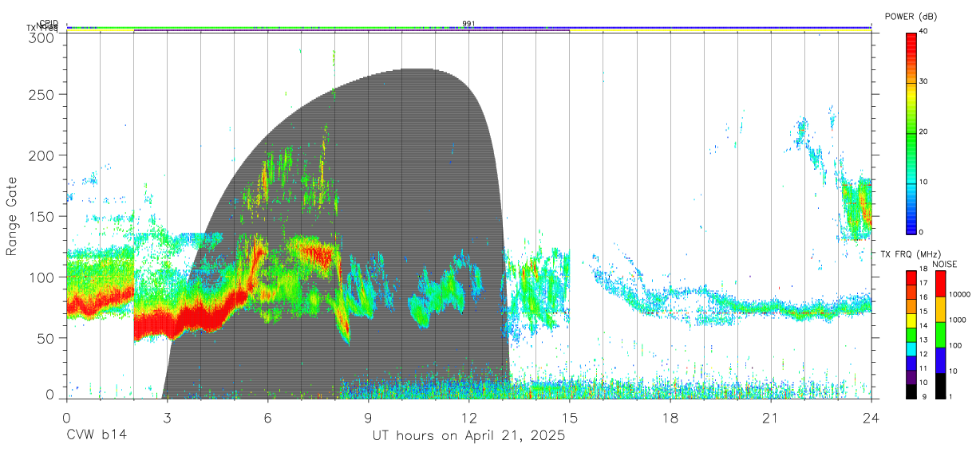Click the 100 label on NOISE scale

point(954,346)
